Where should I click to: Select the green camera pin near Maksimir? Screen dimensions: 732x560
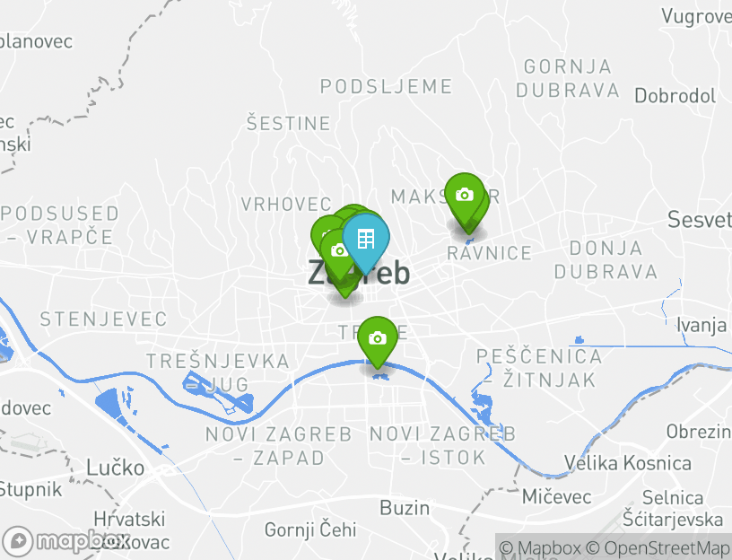(465, 196)
